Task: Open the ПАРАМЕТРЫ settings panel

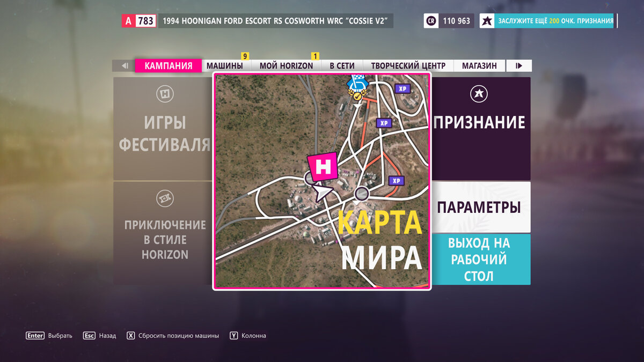Action: pyautogui.click(x=479, y=207)
